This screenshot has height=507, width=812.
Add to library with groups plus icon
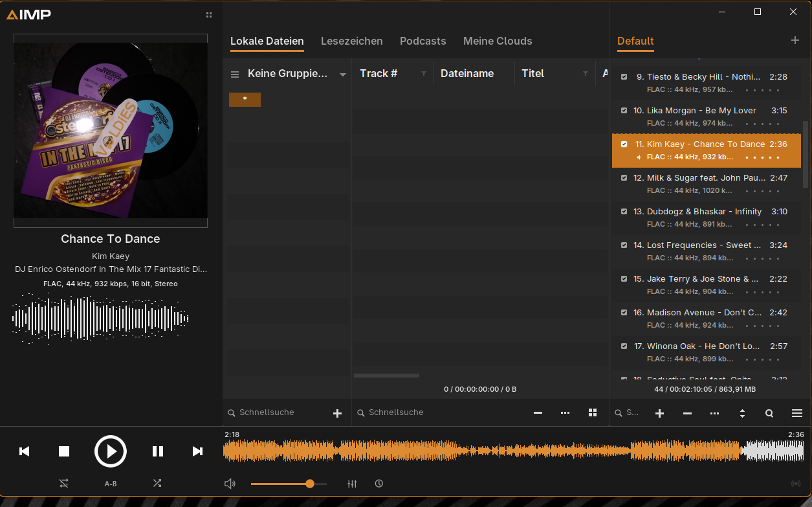(337, 413)
